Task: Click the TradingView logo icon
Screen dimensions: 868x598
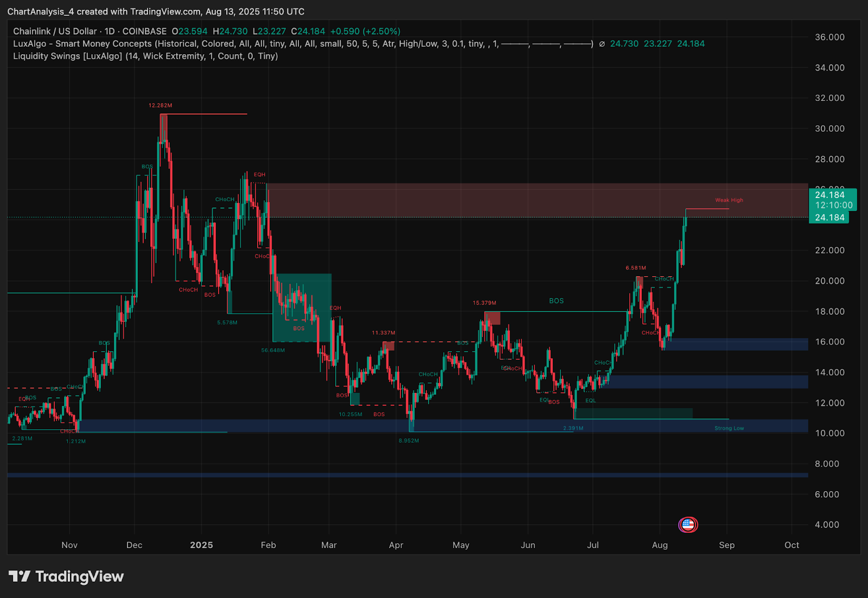Action: (x=20, y=576)
